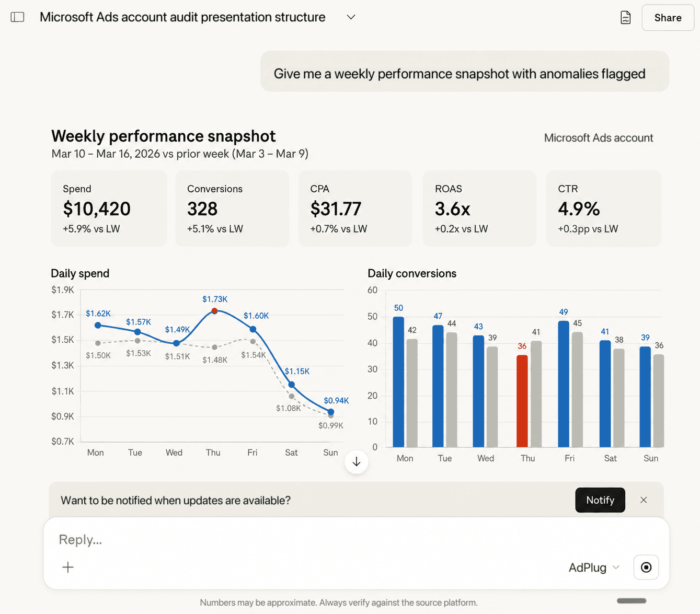Click the Conversions 328 card
This screenshot has width=700, height=614.
[x=232, y=208]
